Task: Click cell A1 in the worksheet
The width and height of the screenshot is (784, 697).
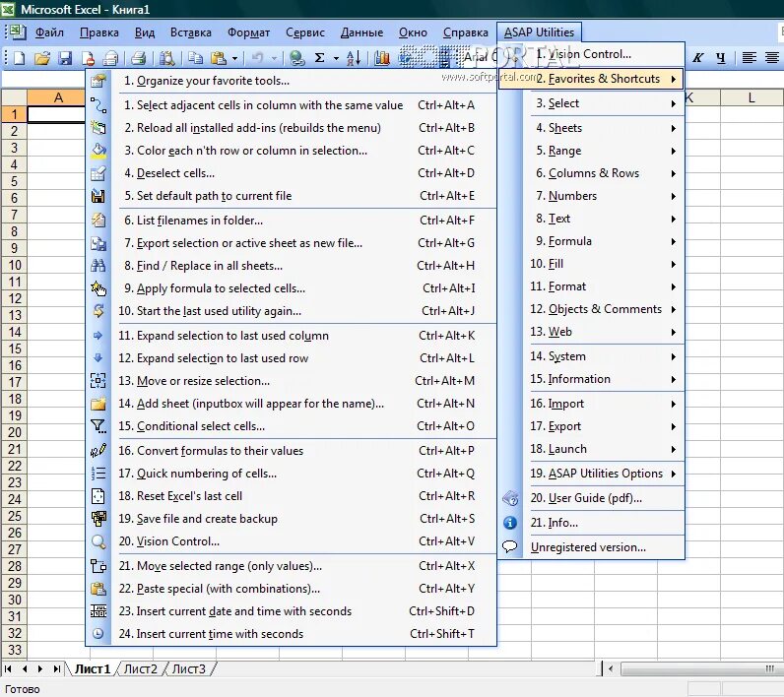Action: 56,114
